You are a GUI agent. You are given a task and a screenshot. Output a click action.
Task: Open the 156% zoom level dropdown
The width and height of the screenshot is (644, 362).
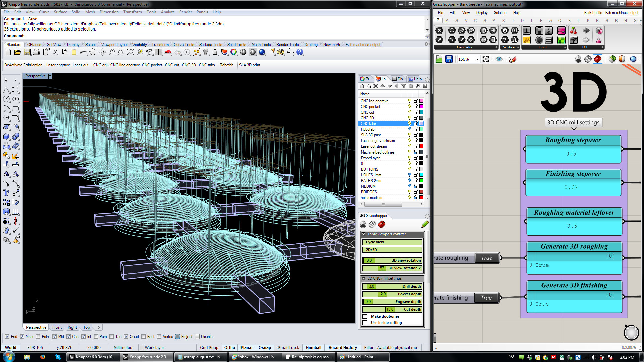pyautogui.click(x=478, y=59)
